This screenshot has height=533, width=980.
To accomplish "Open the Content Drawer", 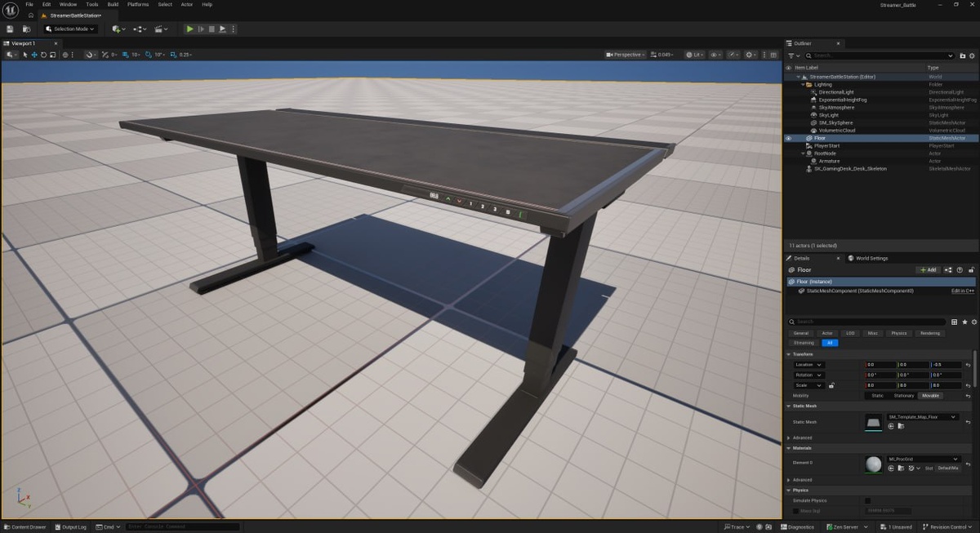I will pos(25,527).
